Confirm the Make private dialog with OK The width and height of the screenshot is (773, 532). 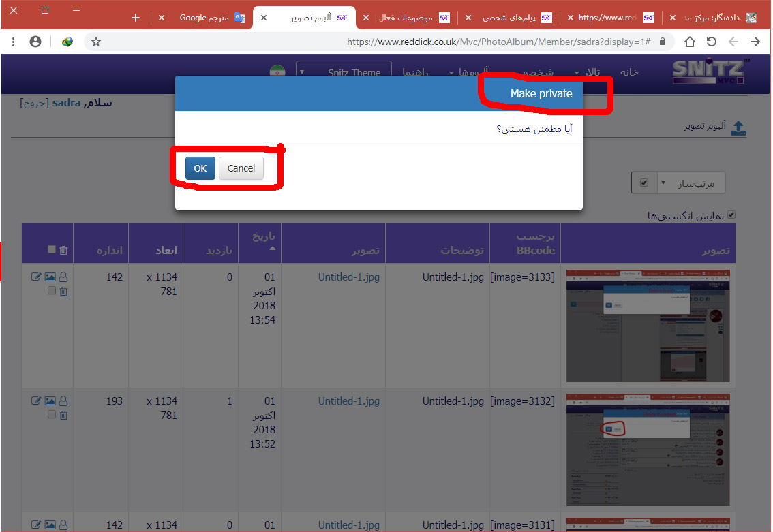[200, 168]
